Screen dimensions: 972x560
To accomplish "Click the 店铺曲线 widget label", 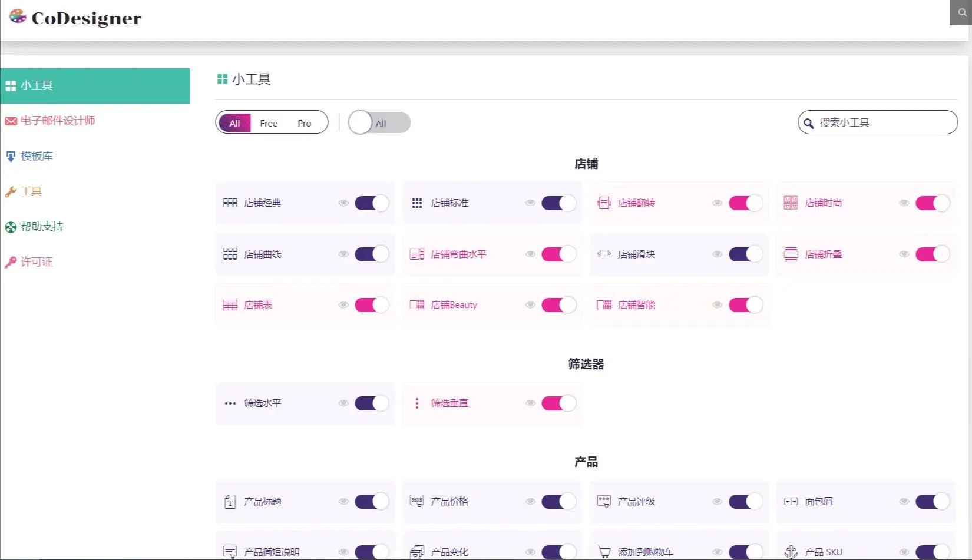I will (x=263, y=254).
